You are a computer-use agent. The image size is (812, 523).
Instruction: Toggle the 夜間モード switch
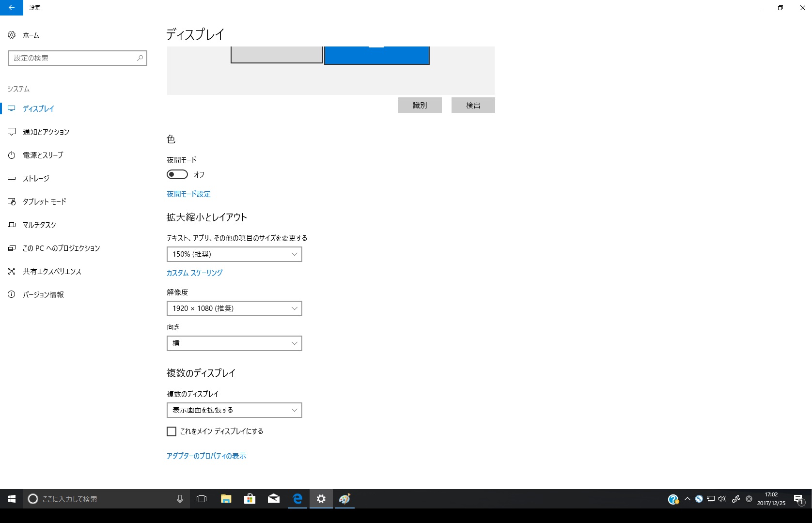[x=177, y=174]
